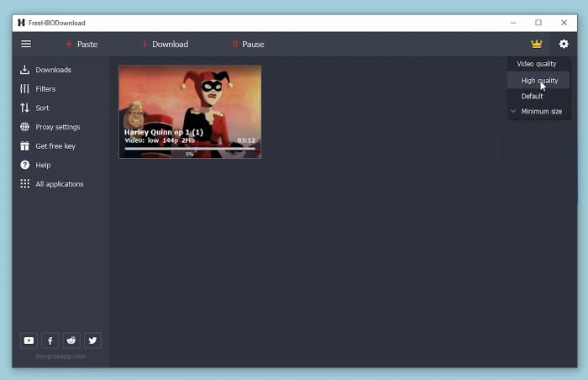Viewport: 588px width, 380px height.
Task: Click the video duration 03:12 text
Action: tap(246, 140)
